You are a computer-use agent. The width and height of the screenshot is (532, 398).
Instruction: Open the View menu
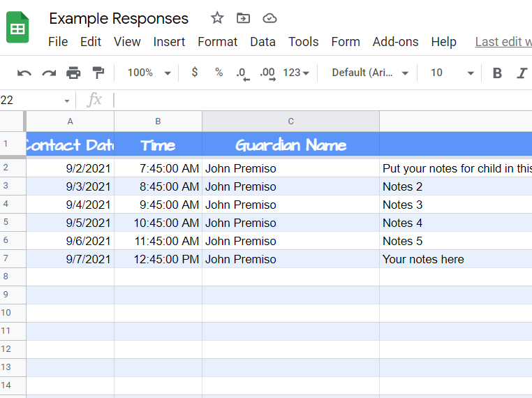pos(127,42)
